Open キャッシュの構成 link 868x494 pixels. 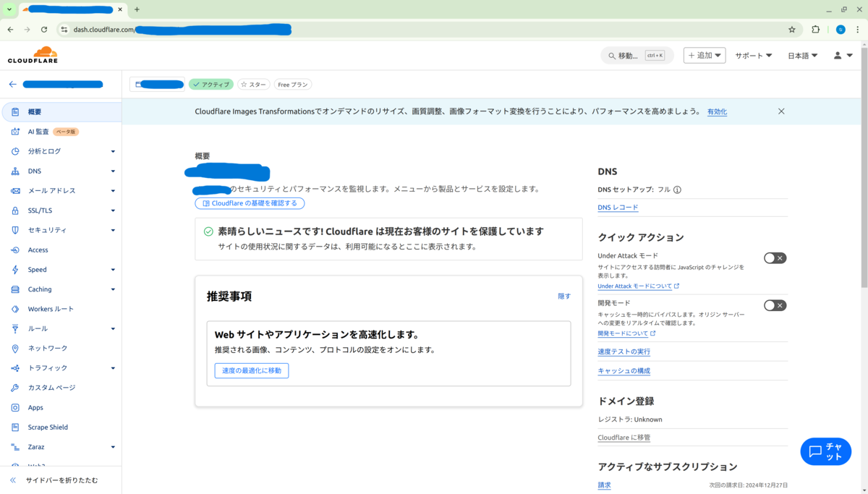[x=624, y=371]
